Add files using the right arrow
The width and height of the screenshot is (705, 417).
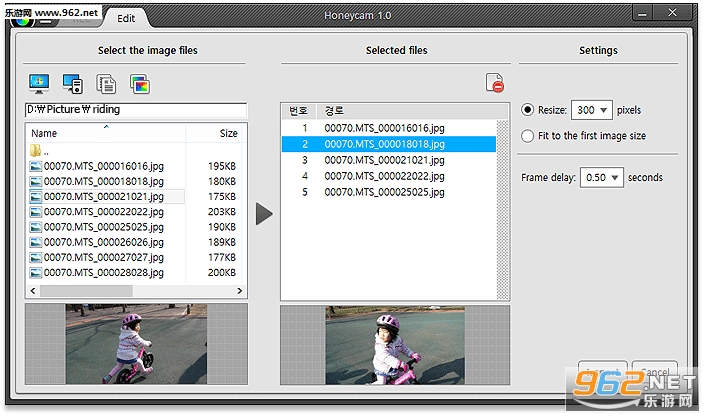[x=264, y=214]
